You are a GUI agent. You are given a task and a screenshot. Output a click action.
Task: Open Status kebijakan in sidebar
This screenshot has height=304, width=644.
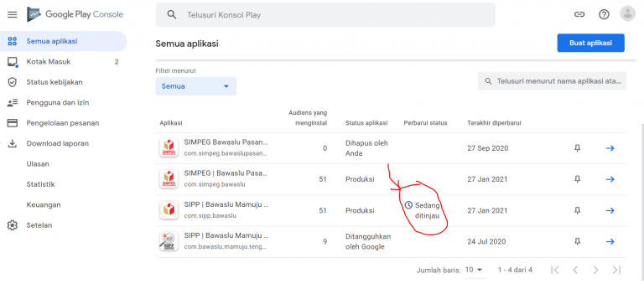tap(63, 82)
